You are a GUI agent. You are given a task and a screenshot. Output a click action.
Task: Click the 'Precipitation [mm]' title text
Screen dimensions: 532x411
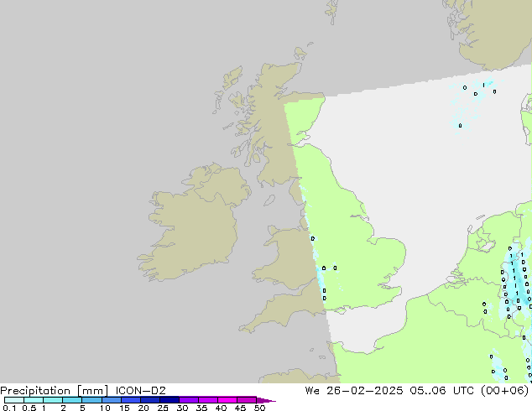[54, 391]
